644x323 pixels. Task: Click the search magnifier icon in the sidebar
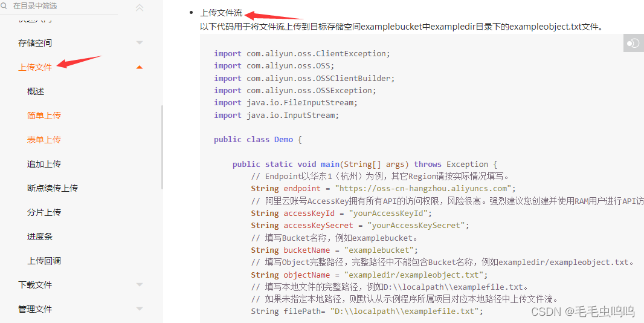pos(4,6)
